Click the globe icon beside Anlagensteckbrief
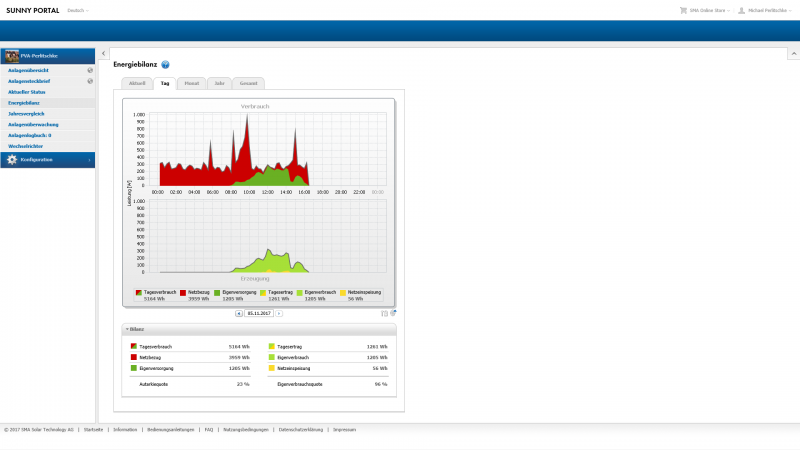800x450 pixels. point(90,81)
